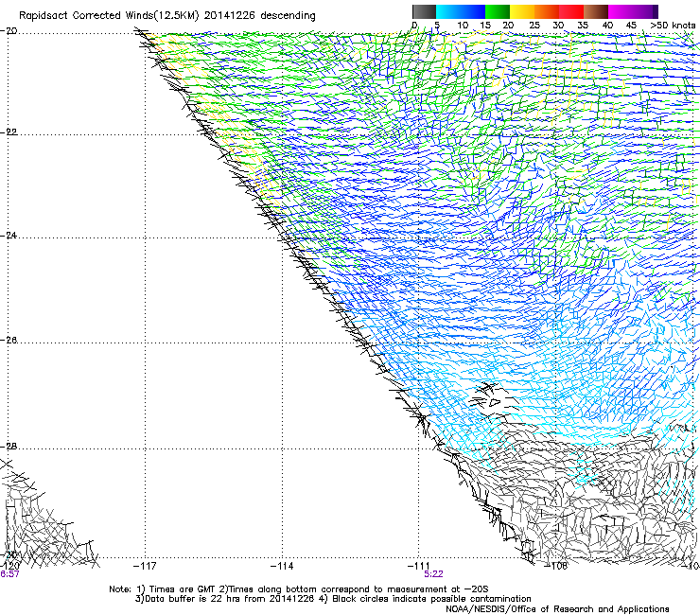Click the red 30-35 knots legend band
700x615 pixels.
571,11
